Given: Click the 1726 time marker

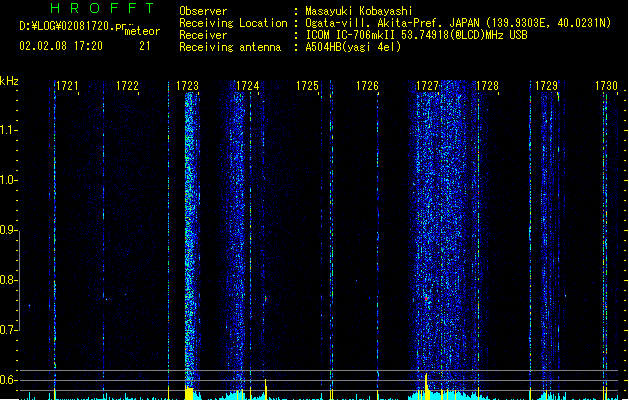Looking at the screenshot, I should coord(367,86).
